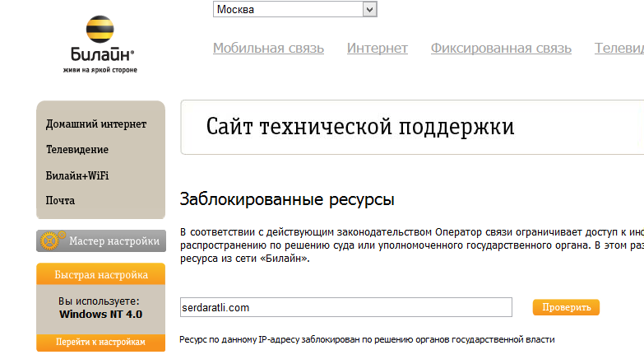This screenshot has height=364, width=644.
Task: Select Телевидение in the sidebar
Action: [x=77, y=149]
